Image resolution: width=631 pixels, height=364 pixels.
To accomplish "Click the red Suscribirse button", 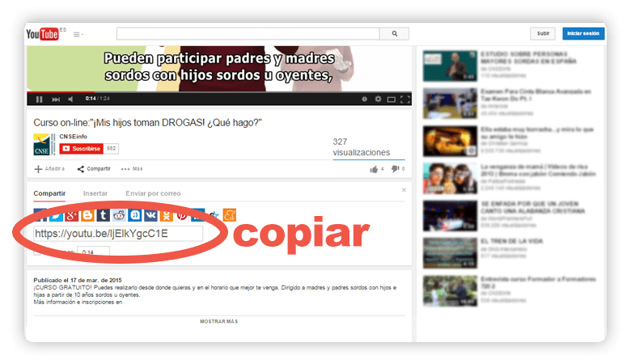I will pyautogui.click(x=81, y=148).
